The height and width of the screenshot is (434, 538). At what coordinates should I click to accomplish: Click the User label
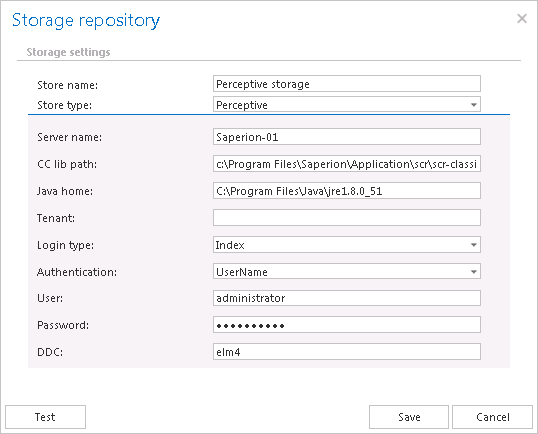click(50, 298)
